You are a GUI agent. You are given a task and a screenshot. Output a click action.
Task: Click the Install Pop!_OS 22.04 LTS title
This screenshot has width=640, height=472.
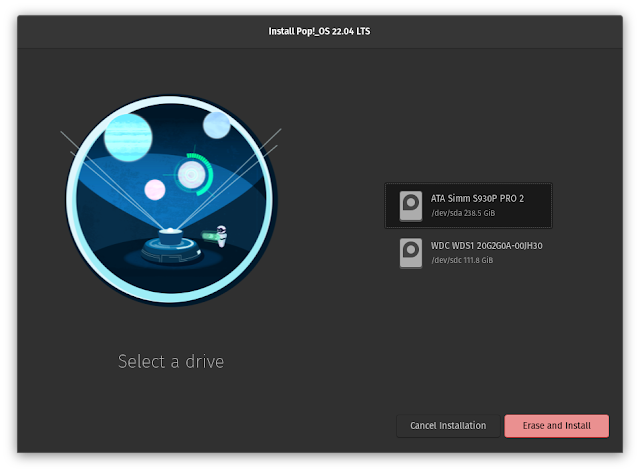click(x=319, y=31)
